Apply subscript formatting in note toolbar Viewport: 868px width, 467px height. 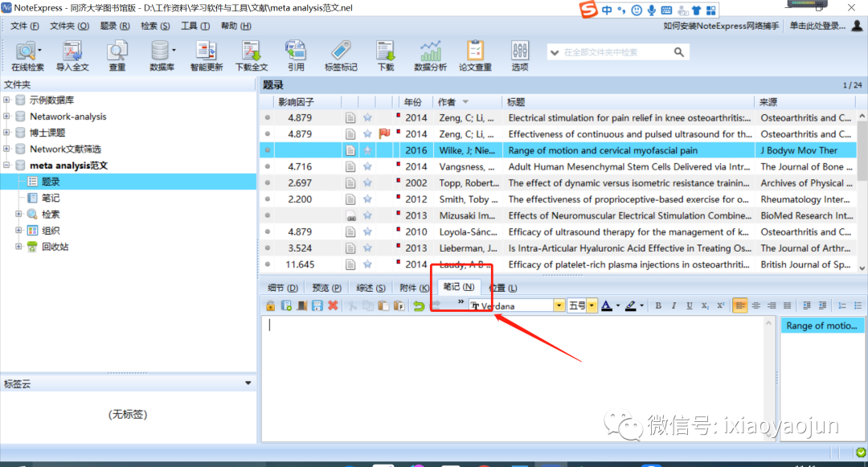705,305
